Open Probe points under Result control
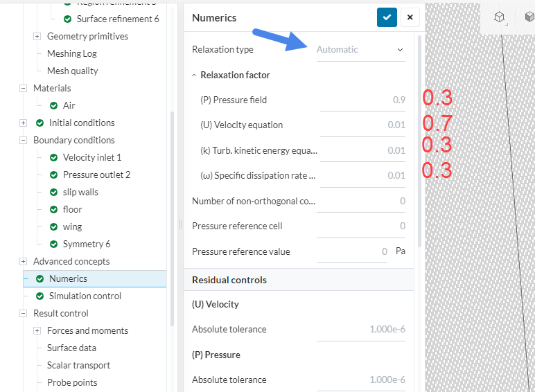 click(72, 382)
